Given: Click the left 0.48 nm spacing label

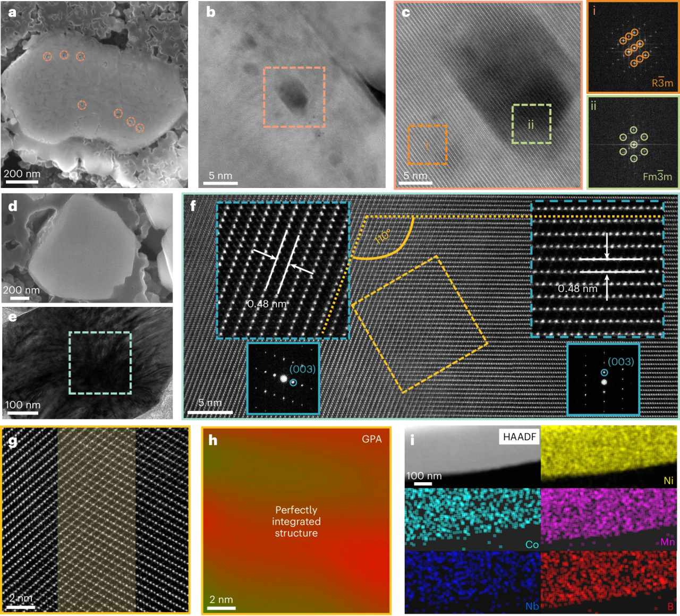Looking at the screenshot, I should coord(267,304).
